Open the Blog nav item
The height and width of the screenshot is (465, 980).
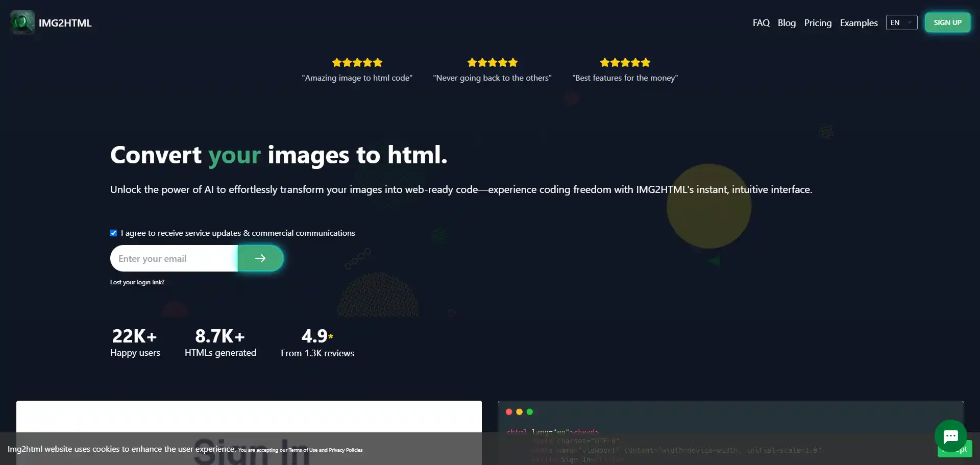coord(787,23)
